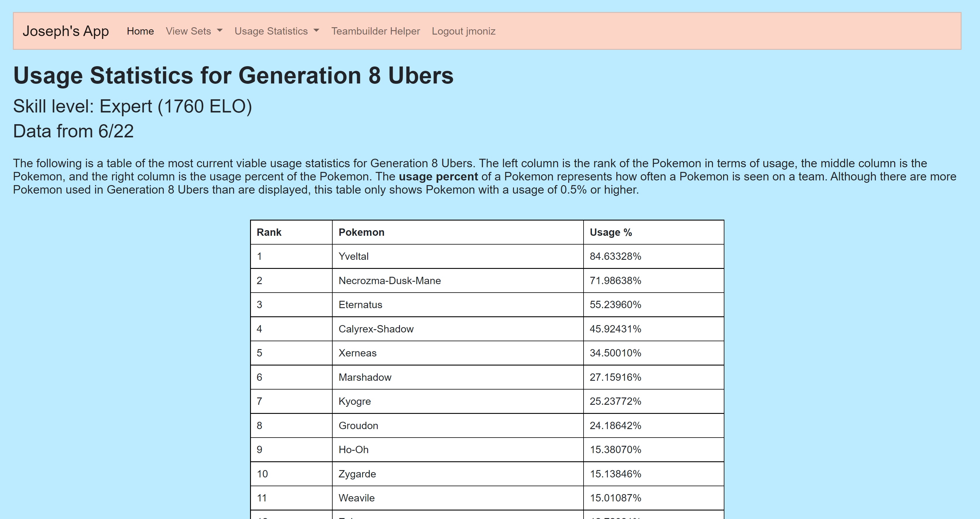Click the Joseph's App brand link
The width and height of the screenshot is (980, 519).
click(x=66, y=31)
